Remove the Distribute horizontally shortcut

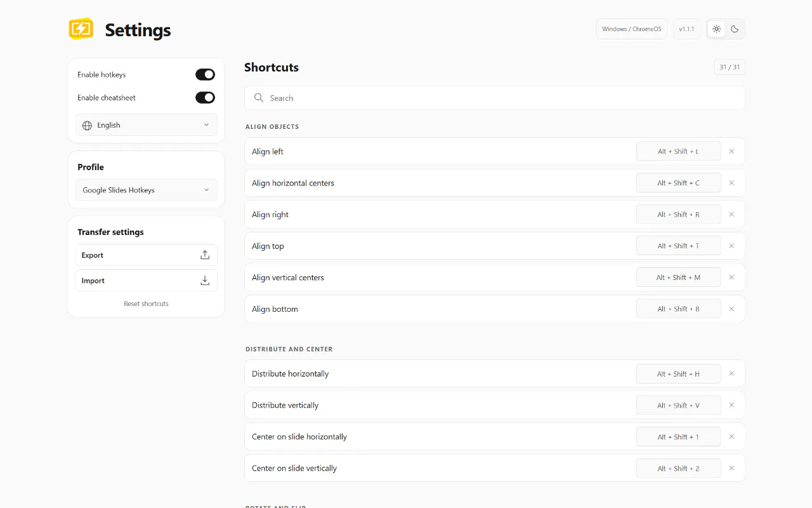point(731,374)
